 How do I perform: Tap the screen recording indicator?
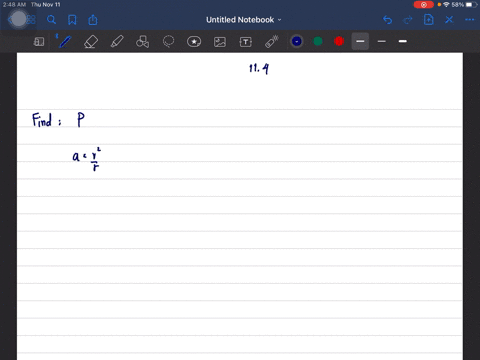pos(424,5)
